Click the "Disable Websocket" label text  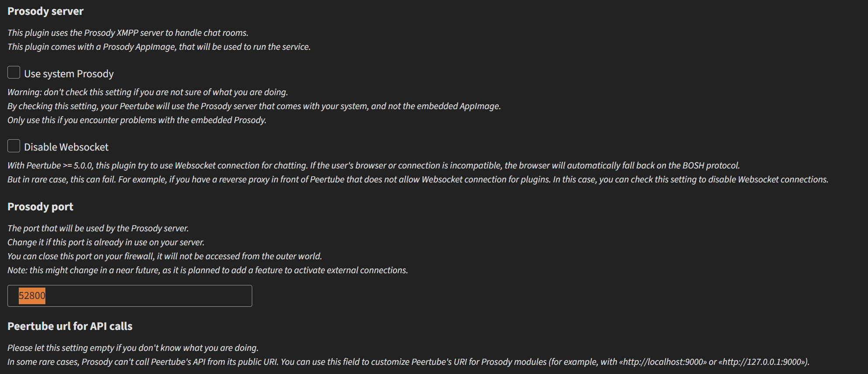tap(66, 147)
